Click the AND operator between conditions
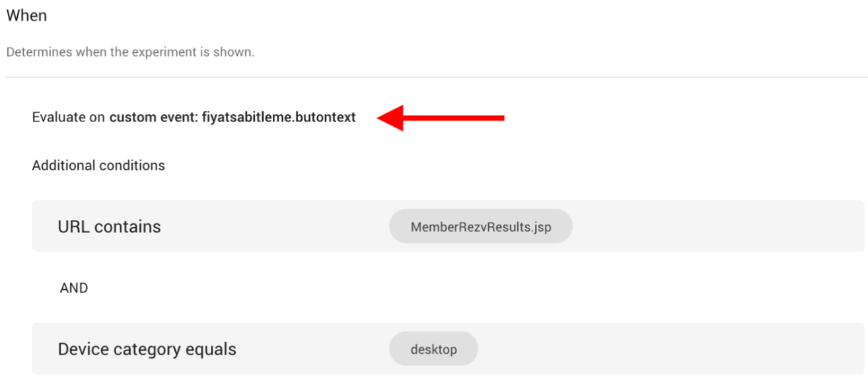 tap(74, 288)
